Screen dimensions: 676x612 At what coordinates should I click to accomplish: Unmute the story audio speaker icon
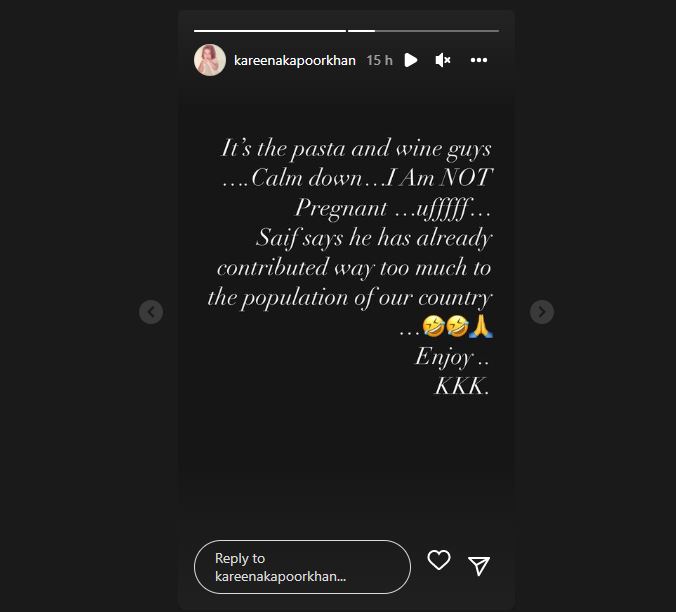[443, 60]
